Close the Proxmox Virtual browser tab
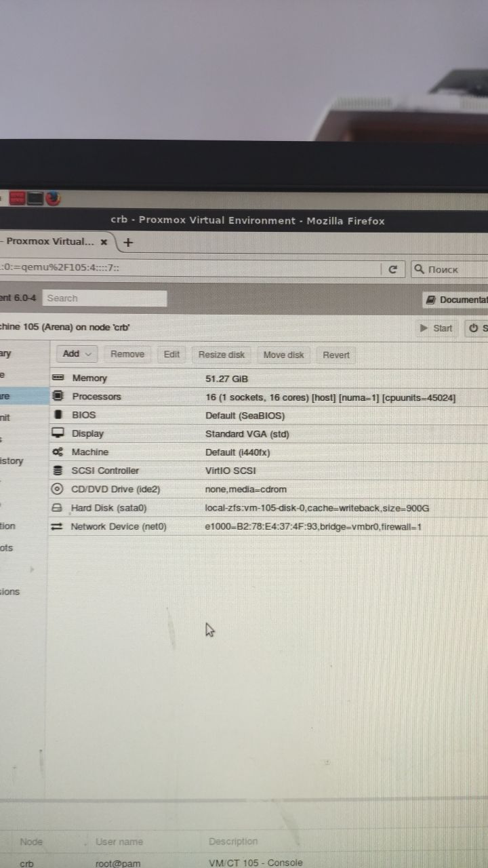The height and width of the screenshot is (868, 488). click(104, 241)
